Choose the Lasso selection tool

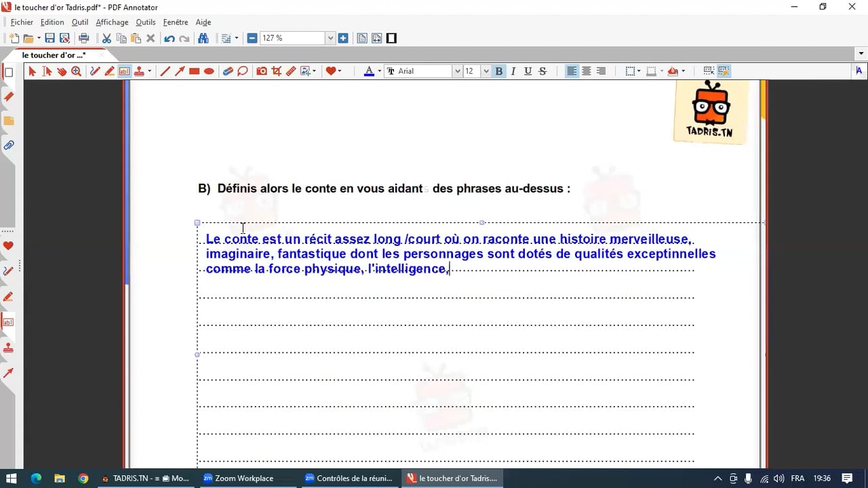pyautogui.click(x=243, y=71)
